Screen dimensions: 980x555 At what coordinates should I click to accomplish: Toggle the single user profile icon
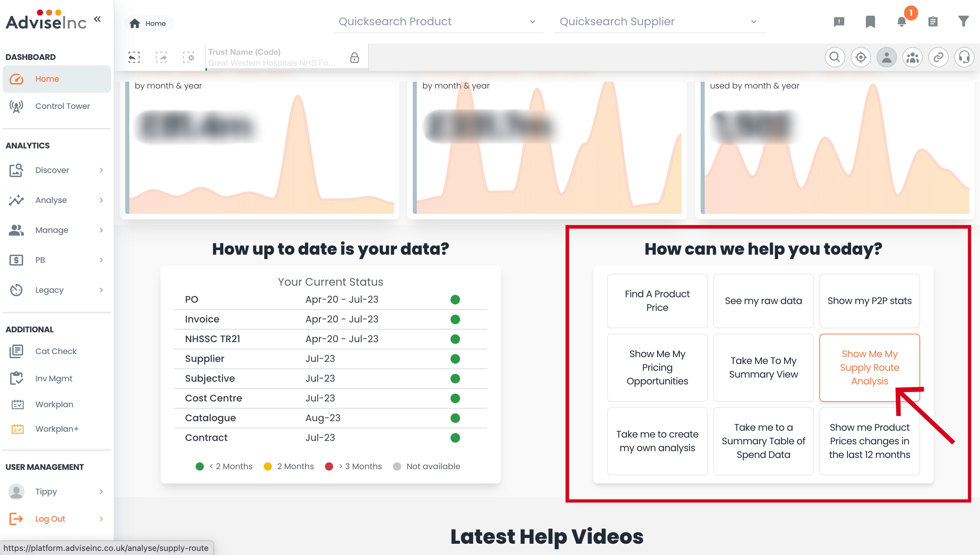(x=886, y=58)
